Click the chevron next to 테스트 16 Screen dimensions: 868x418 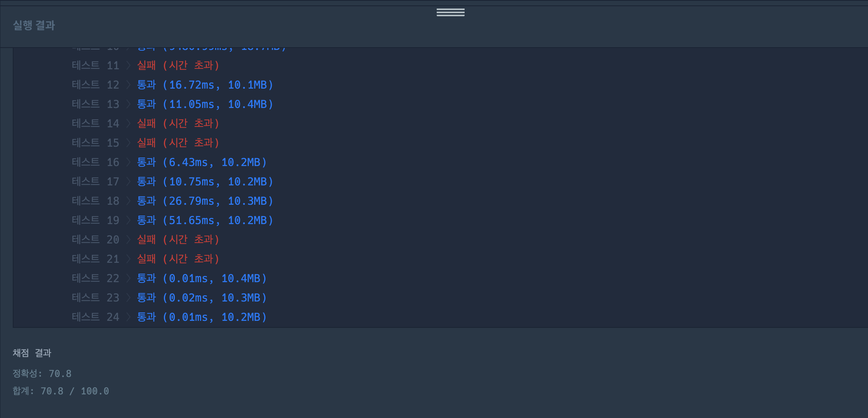[128, 162]
